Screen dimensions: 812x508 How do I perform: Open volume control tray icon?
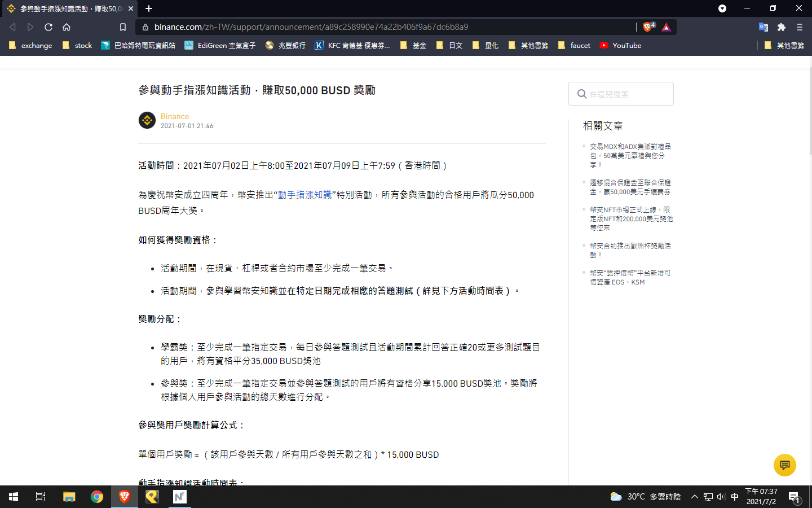coord(721,497)
